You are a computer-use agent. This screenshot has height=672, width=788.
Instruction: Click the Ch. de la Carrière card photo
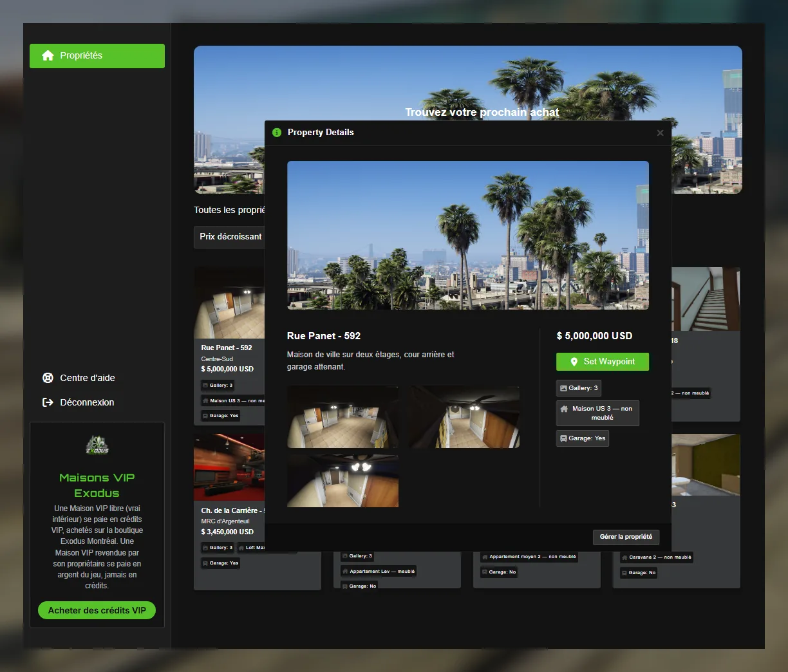(229, 467)
